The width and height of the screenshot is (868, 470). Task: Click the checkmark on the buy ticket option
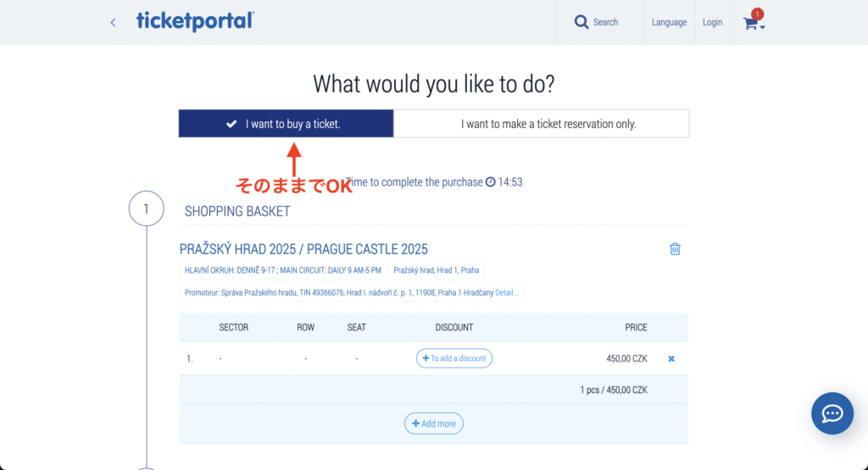pos(231,124)
